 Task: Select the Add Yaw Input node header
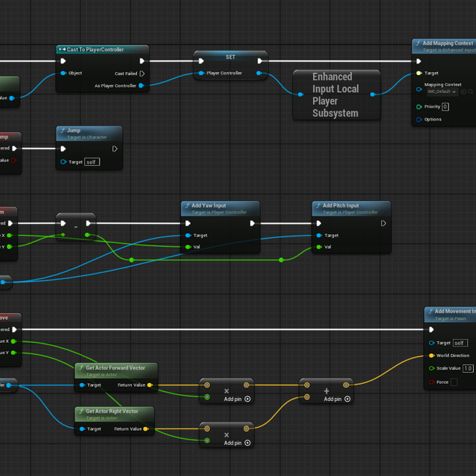click(x=220, y=208)
